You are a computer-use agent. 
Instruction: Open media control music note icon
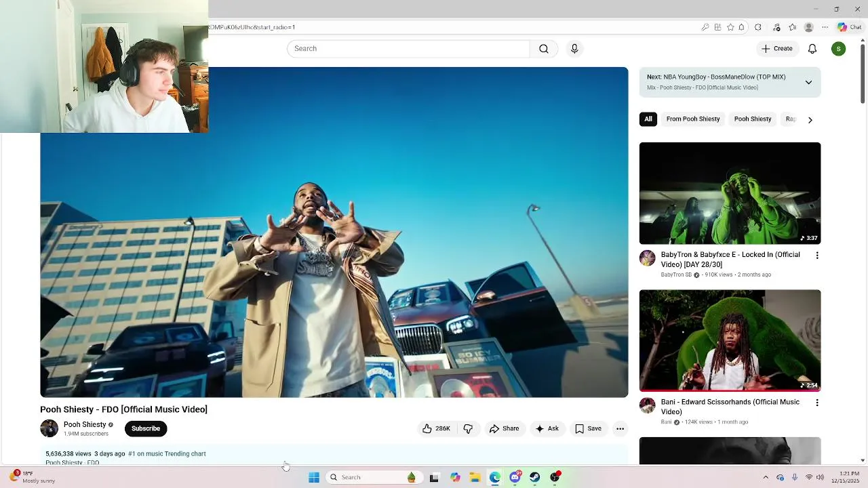[776, 27]
